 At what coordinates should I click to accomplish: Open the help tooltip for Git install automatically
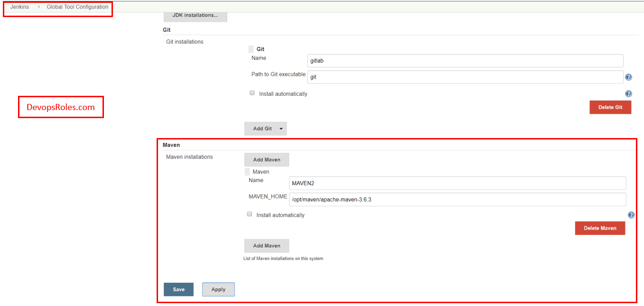(x=628, y=93)
